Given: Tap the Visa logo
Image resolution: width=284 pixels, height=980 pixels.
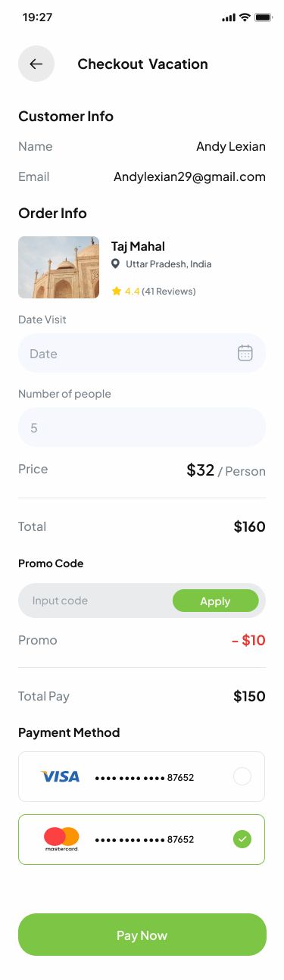Looking at the screenshot, I should (x=61, y=776).
